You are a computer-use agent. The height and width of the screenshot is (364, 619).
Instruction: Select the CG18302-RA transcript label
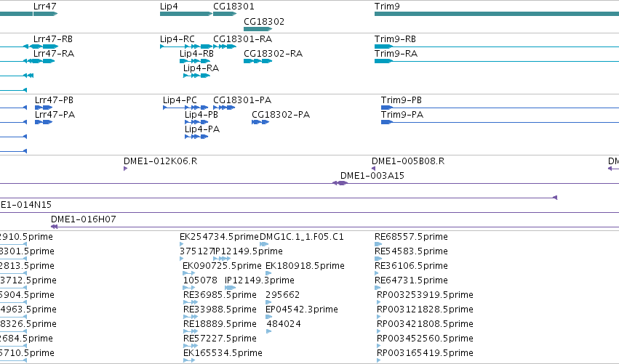point(273,54)
